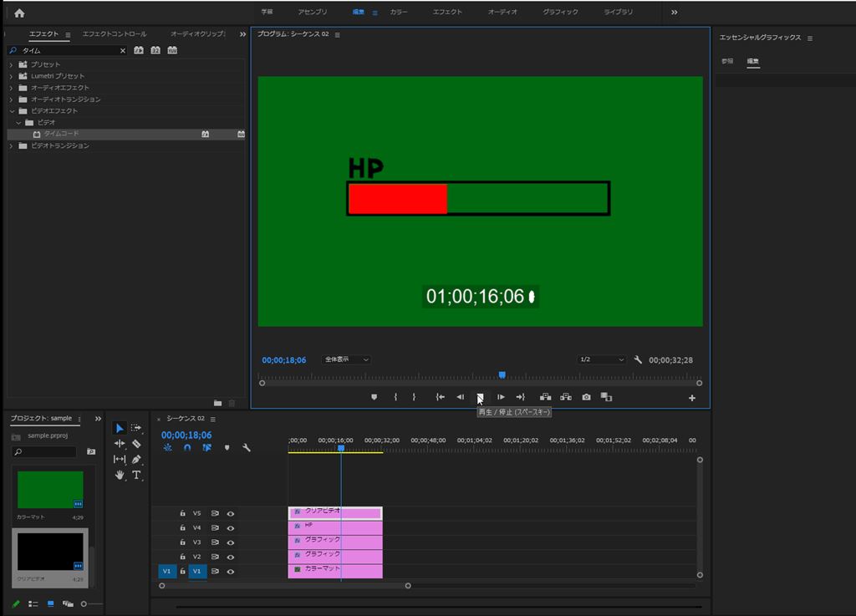
Task: Open the 全体表示 zoom level dropdown
Action: tap(346, 359)
